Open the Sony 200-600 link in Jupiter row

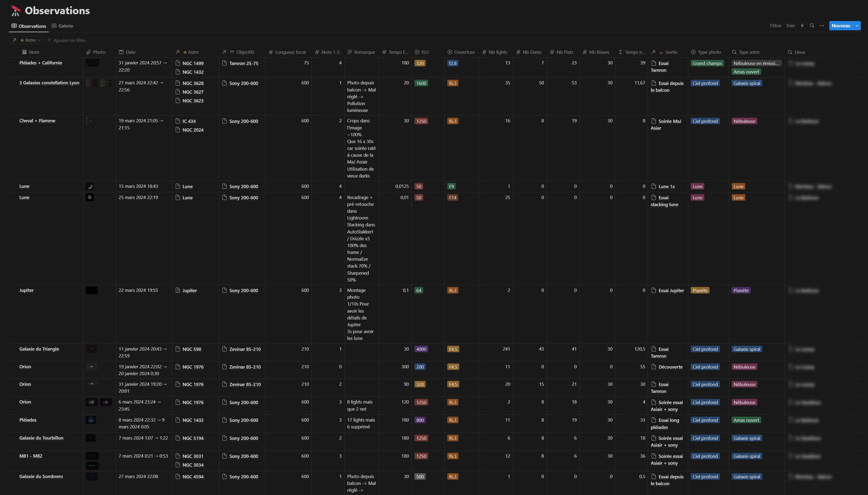pyautogui.click(x=243, y=290)
